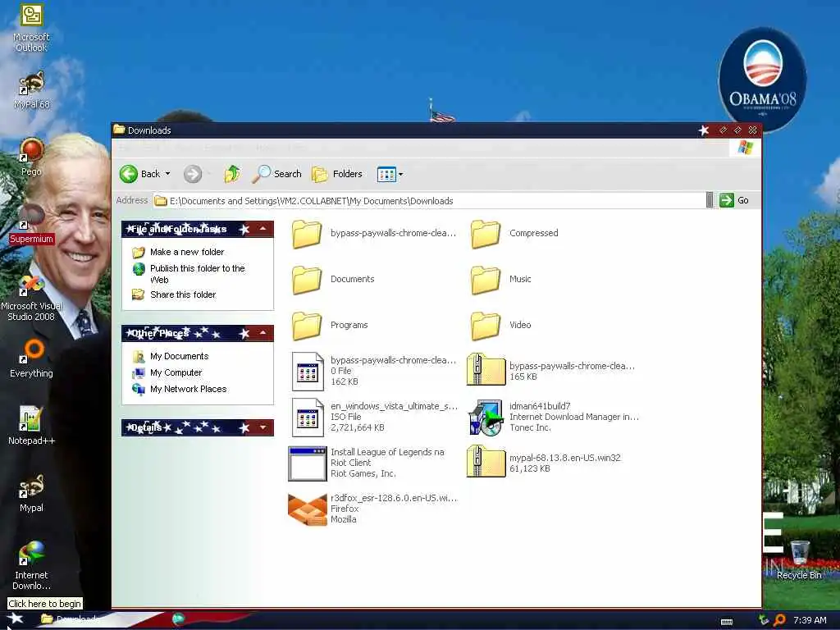Viewport: 840px width, 630px height.
Task: Select the Supermium desktop shortcut
Action: (x=31, y=224)
